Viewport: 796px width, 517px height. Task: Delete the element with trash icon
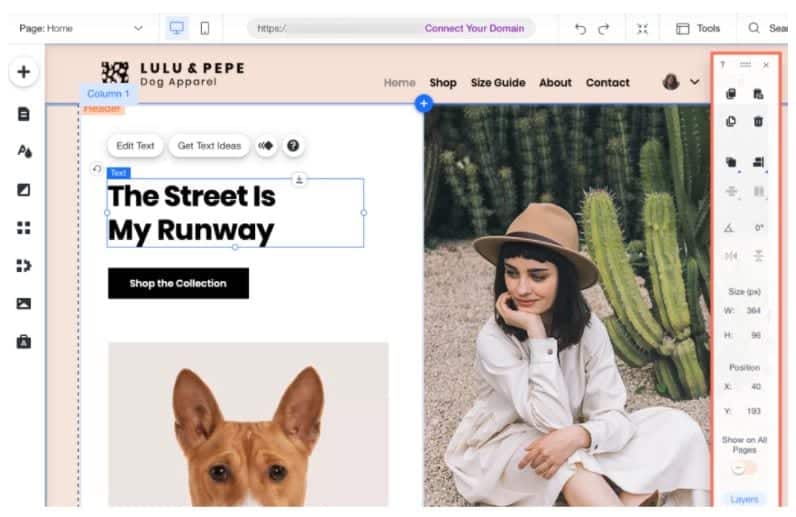click(758, 121)
